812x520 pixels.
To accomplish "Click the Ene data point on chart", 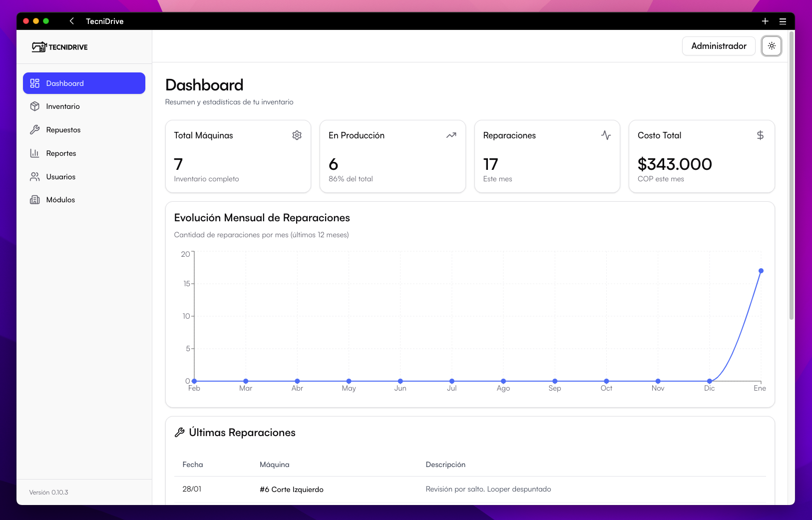I will point(761,271).
